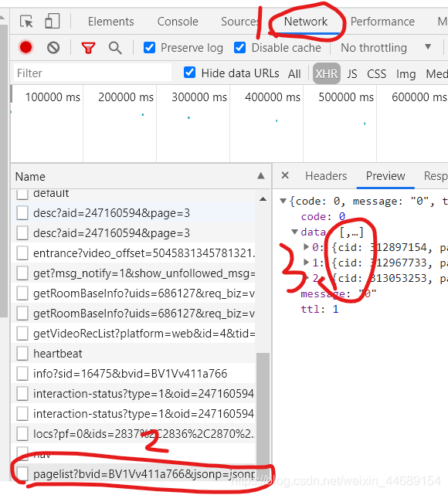This screenshot has width=448, height=495.
Task: Select the info?sid=16475&bvid request
Action: click(x=134, y=374)
